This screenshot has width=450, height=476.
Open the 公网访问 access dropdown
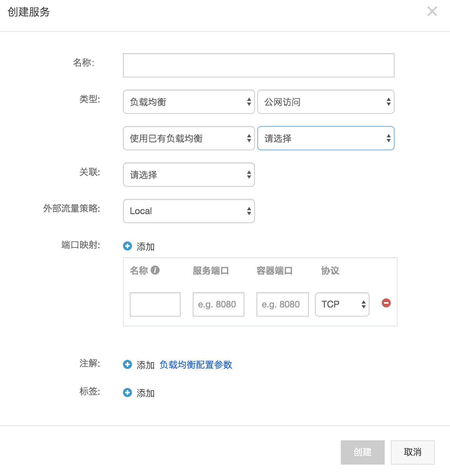pos(326,102)
